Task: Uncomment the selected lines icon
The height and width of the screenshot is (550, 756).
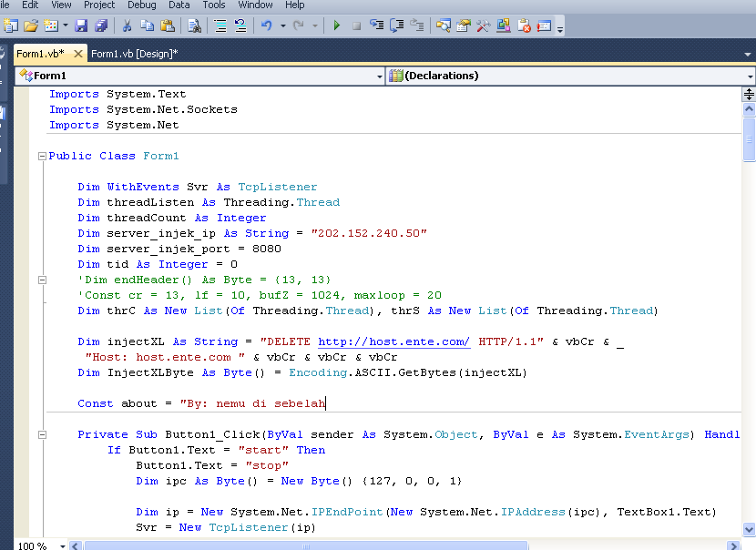Action: [240, 25]
